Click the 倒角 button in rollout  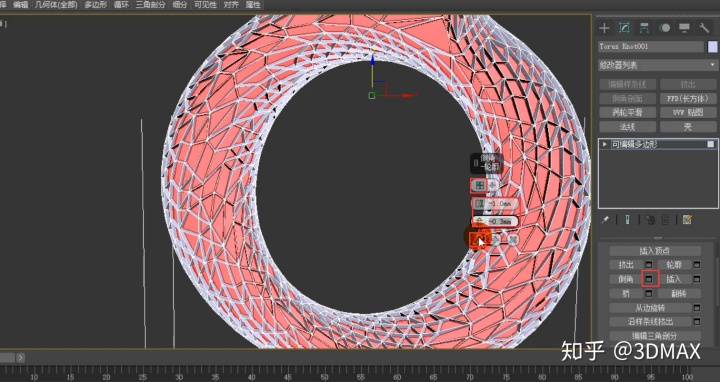point(626,279)
